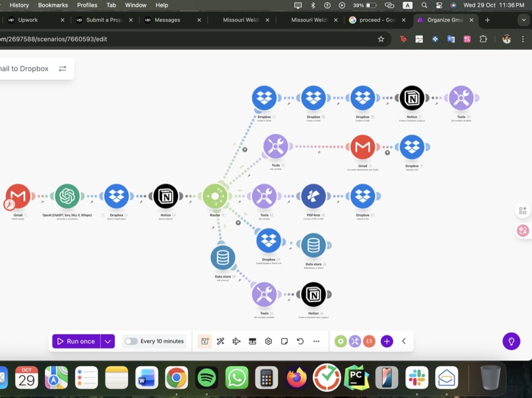Open Chrome three-dot menu

coord(522,39)
